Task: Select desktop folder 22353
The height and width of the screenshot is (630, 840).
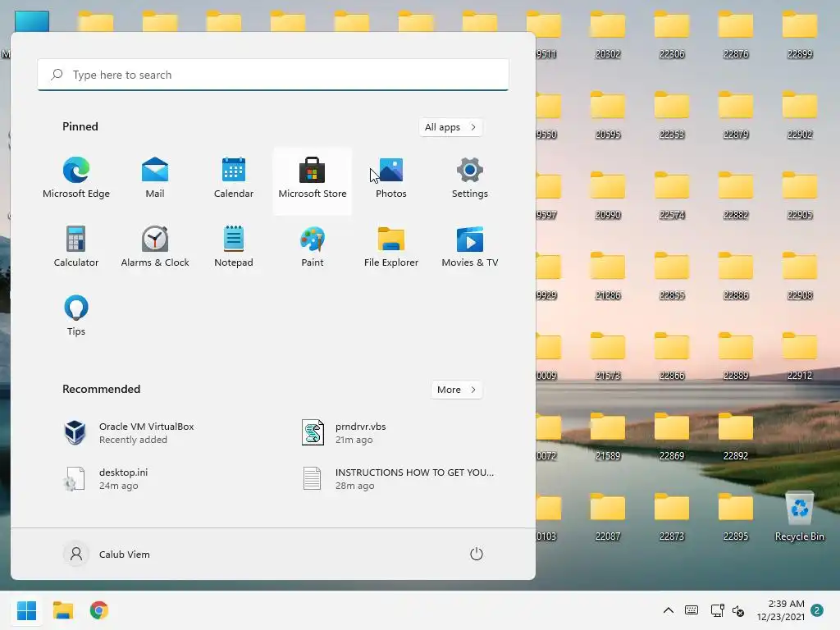Action: click(672, 115)
